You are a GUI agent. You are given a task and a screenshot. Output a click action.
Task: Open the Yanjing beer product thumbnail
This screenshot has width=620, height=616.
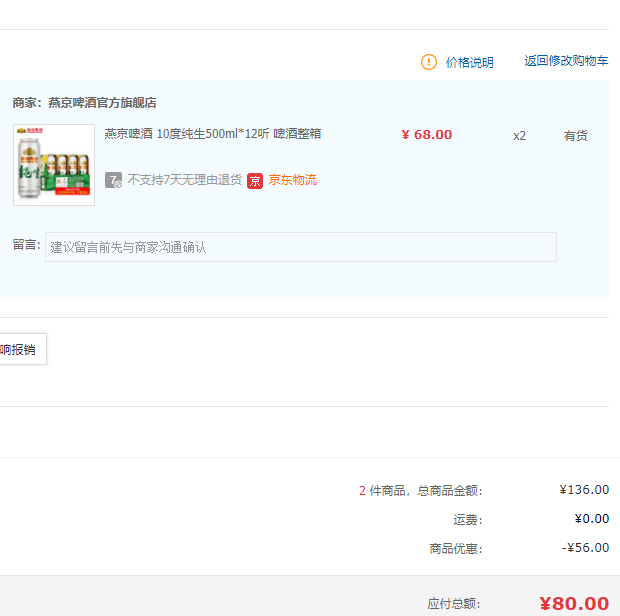54,165
